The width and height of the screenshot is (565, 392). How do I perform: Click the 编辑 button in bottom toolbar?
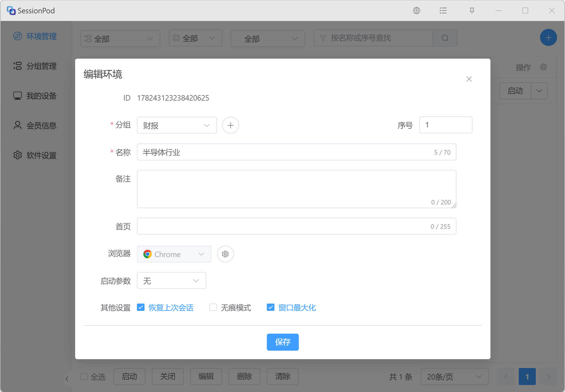[x=206, y=377]
